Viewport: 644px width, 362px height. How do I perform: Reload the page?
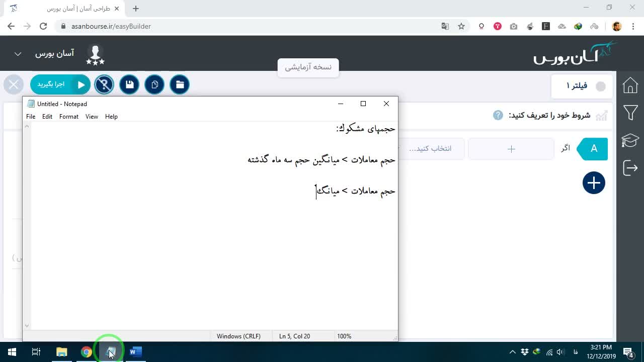click(x=43, y=26)
